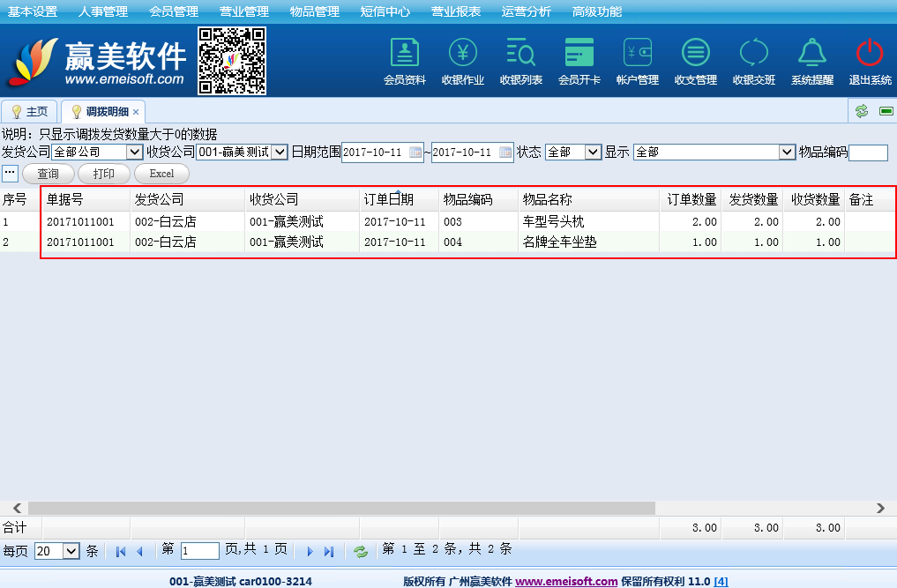
Task: Click the 物品编码 input field
Action: point(868,153)
